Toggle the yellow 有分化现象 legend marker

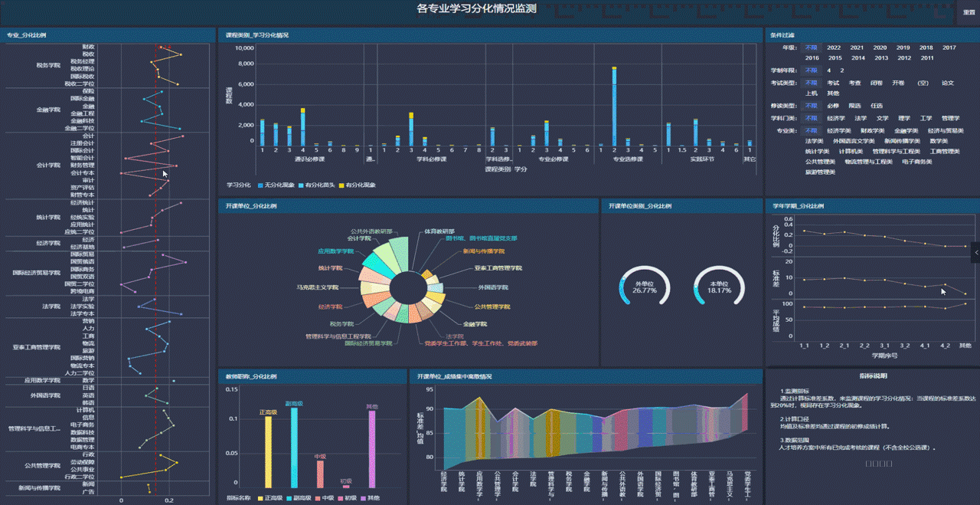tap(343, 185)
